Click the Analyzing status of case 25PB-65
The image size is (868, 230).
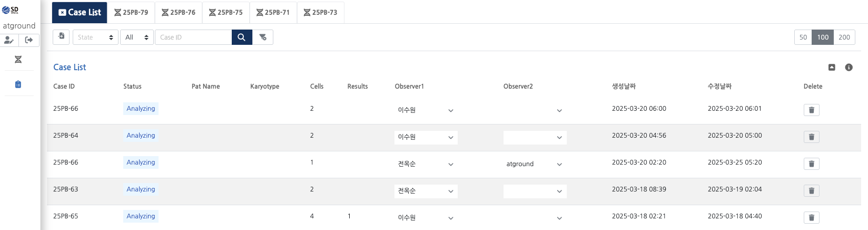[141, 216]
